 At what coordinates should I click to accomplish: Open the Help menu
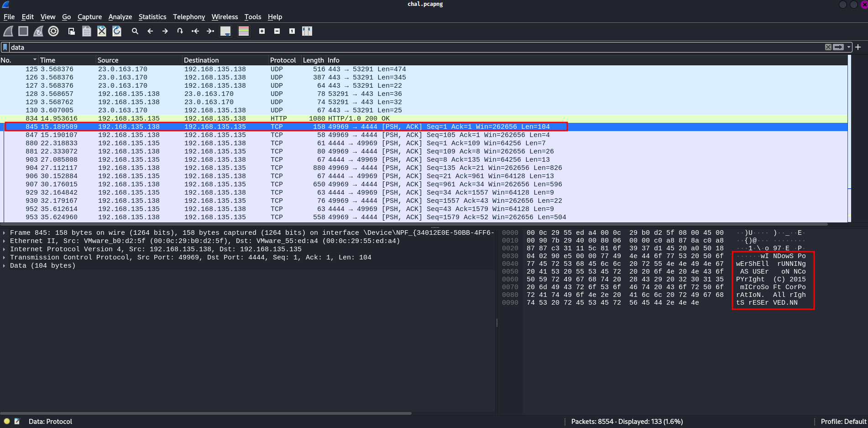[x=275, y=17]
